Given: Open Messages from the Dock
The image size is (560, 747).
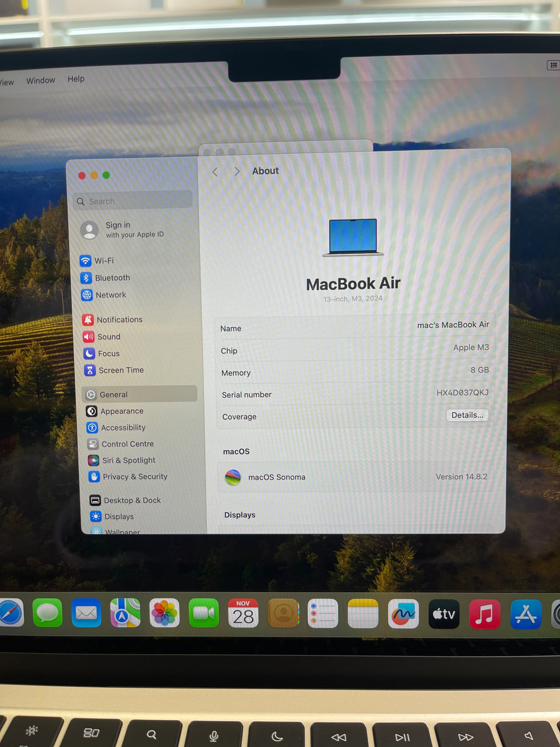Looking at the screenshot, I should click(x=48, y=613).
